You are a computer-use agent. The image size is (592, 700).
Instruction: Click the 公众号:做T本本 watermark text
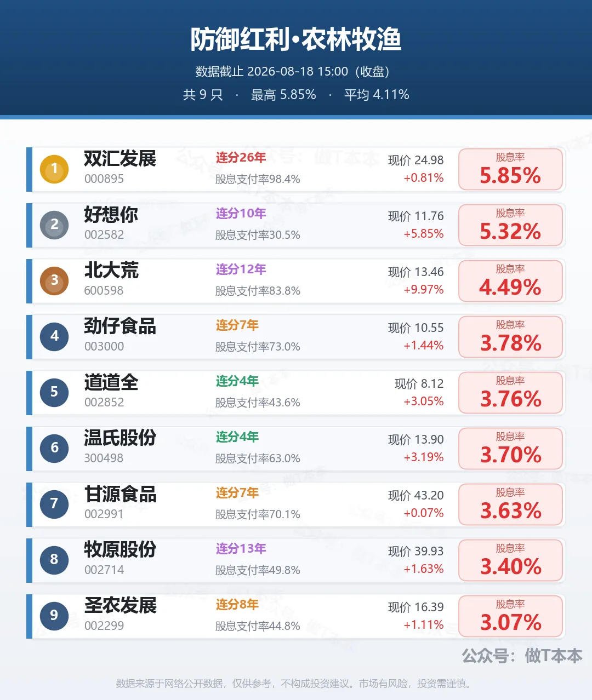(x=522, y=656)
